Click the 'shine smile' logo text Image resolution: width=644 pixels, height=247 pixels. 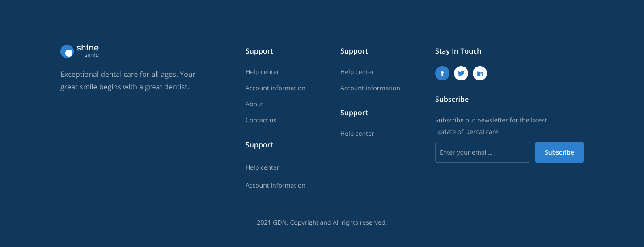(87, 51)
